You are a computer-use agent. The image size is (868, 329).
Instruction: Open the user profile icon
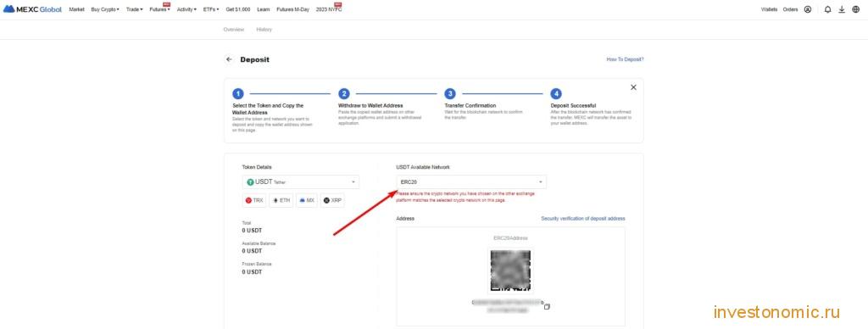(x=808, y=9)
